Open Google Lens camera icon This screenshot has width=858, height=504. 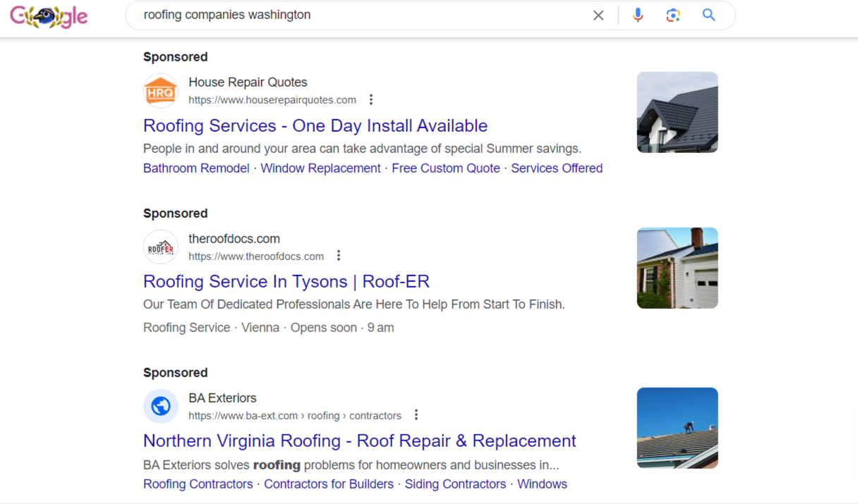(x=672, y=15)
